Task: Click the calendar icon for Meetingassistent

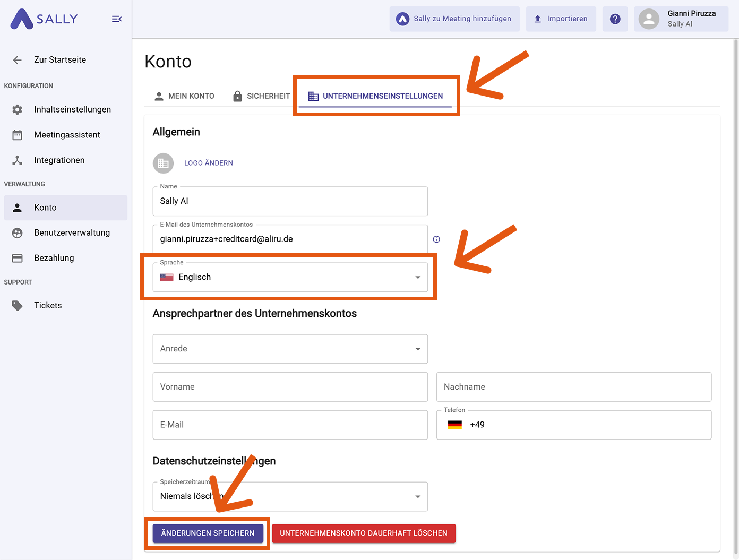Action: coord(18,135)
